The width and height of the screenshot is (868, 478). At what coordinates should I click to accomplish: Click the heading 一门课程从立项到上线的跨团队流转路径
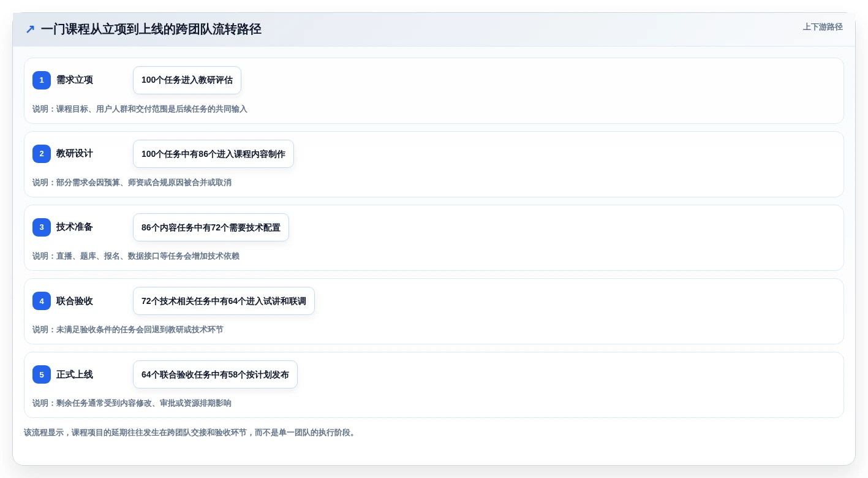pos(151,29)
